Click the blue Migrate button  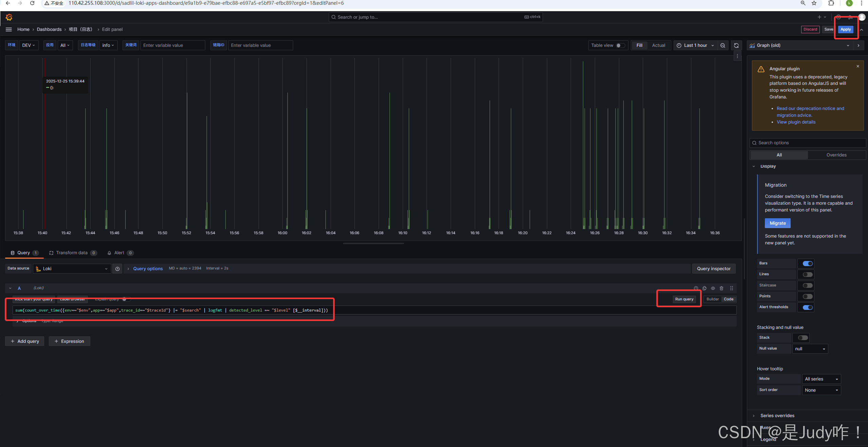coord(777,223)
